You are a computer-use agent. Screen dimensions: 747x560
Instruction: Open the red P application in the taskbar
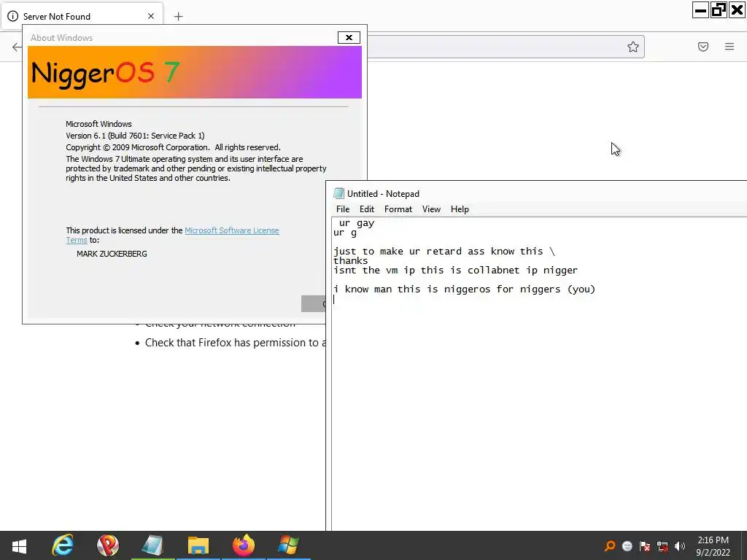pyautogui.click(x=108, y=545)
